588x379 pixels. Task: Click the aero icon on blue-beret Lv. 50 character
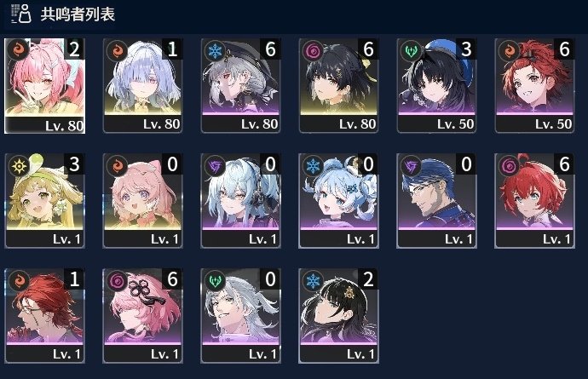click(x=411, y=51)
